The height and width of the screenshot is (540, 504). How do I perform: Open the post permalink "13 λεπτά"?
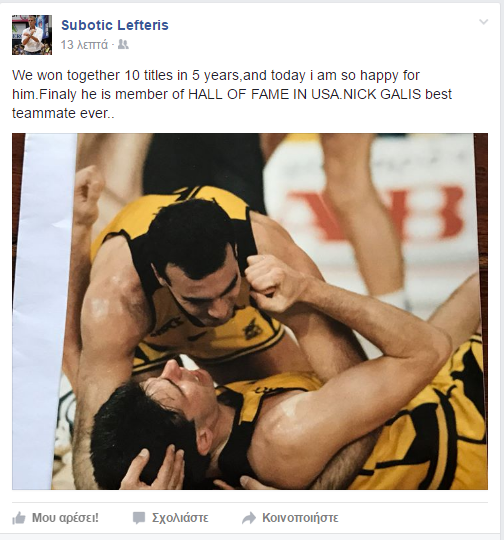pos(84,45)
